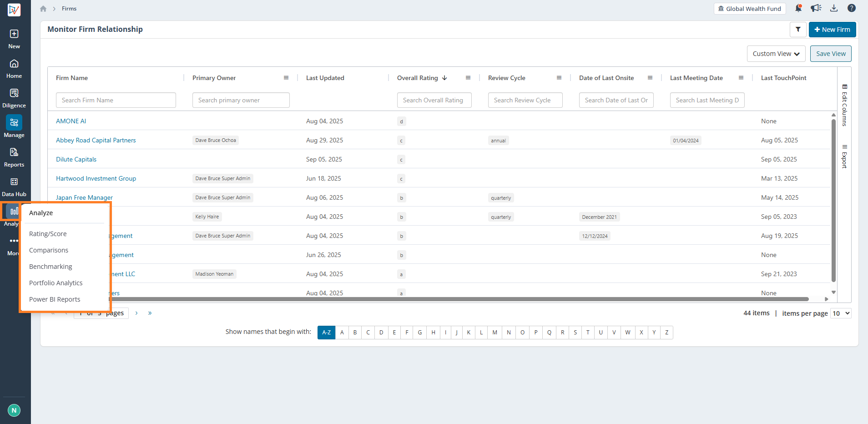Focus the Search Firm Name field
868x424 pixels.
116,100
